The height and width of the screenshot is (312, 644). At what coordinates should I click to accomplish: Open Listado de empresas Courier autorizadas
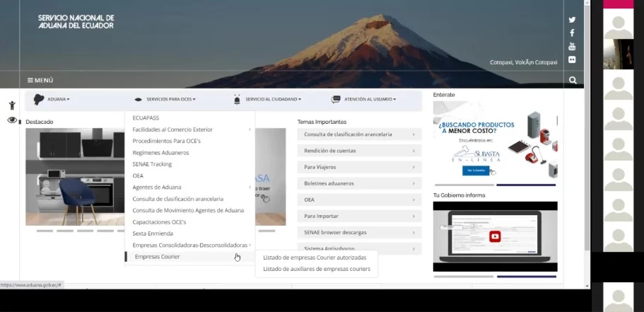[314, 258]
